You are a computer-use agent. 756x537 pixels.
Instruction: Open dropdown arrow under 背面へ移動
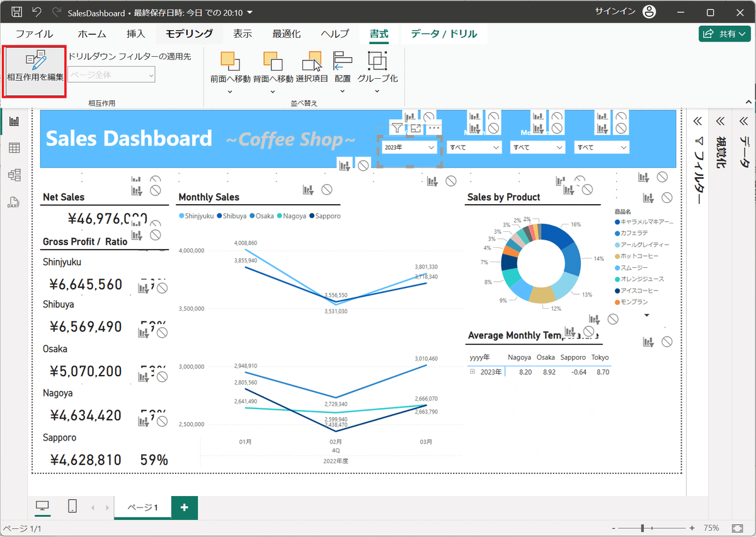273,91
